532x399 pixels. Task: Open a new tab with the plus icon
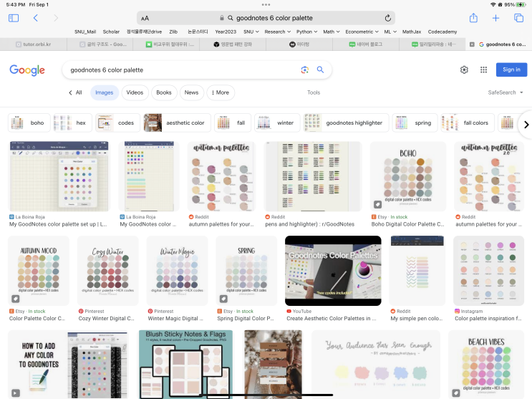pos(495,18)
